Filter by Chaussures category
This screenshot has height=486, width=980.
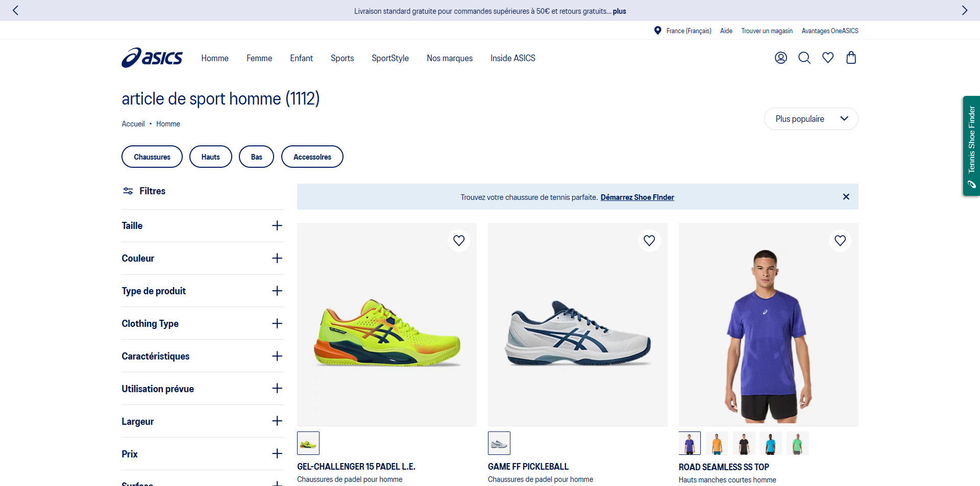pyautogui.click(x=152, y=157)
